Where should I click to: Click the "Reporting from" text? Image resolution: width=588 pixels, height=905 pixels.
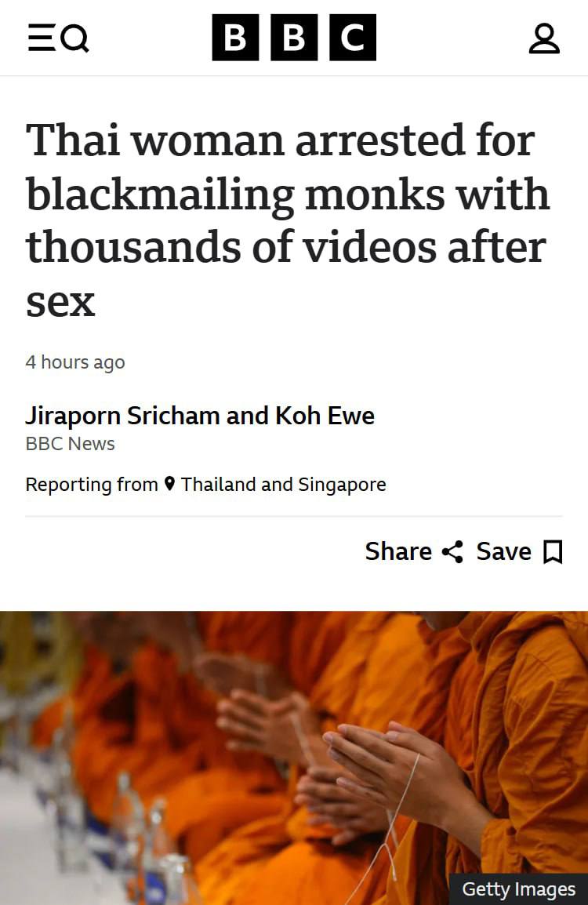point(92,484)
